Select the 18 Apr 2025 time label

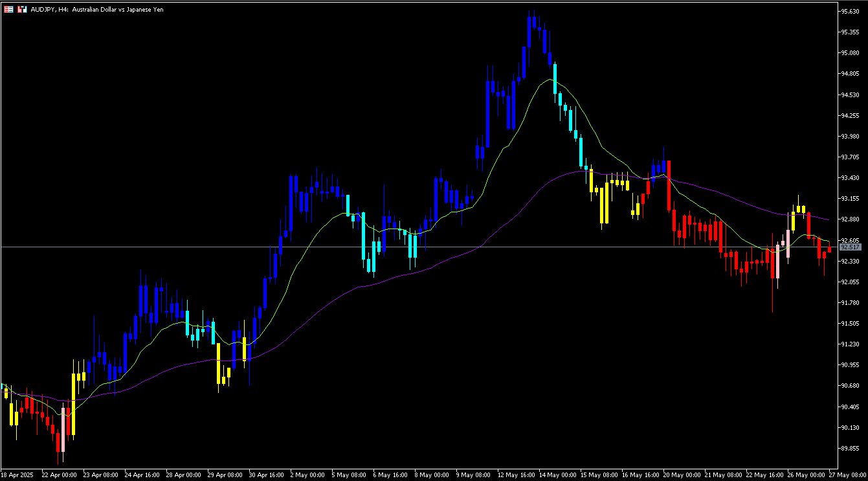click(16, 474)
